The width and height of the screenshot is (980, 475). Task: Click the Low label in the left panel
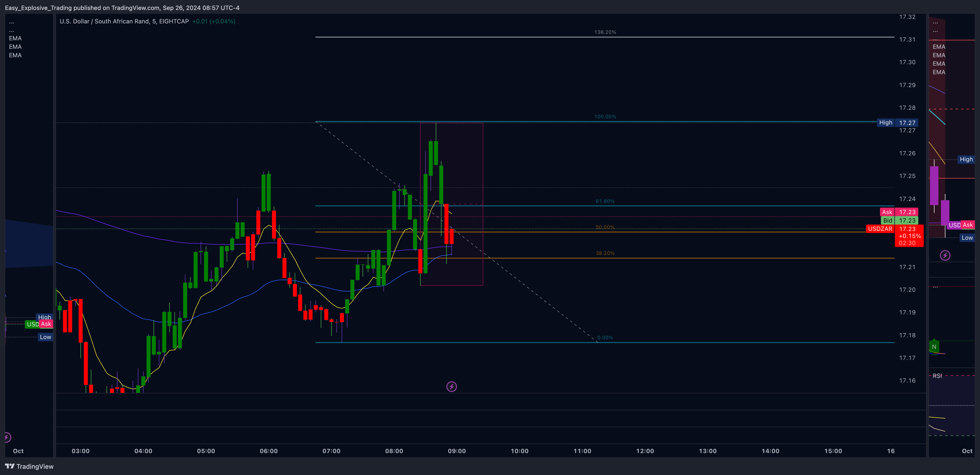point(45,337)
